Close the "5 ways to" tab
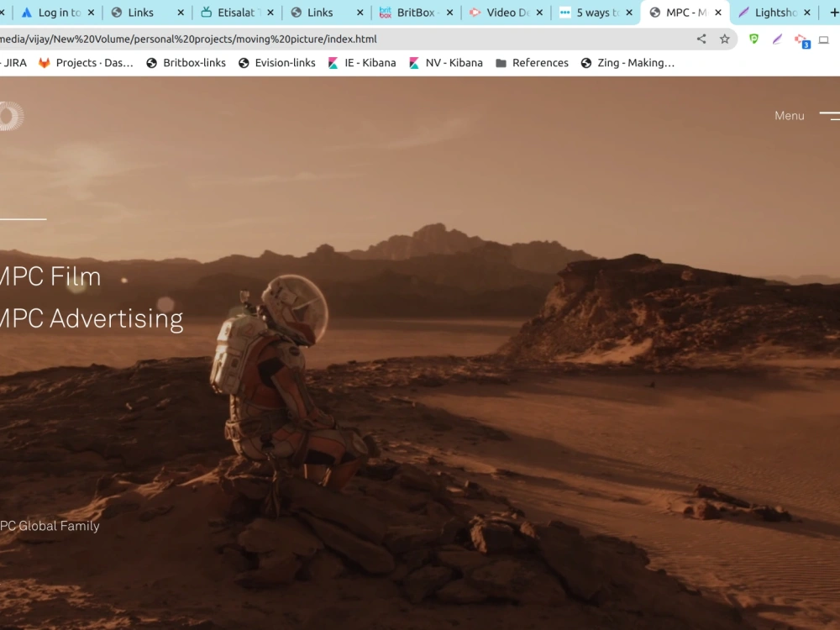840x630 pixels. click(629, 13)
